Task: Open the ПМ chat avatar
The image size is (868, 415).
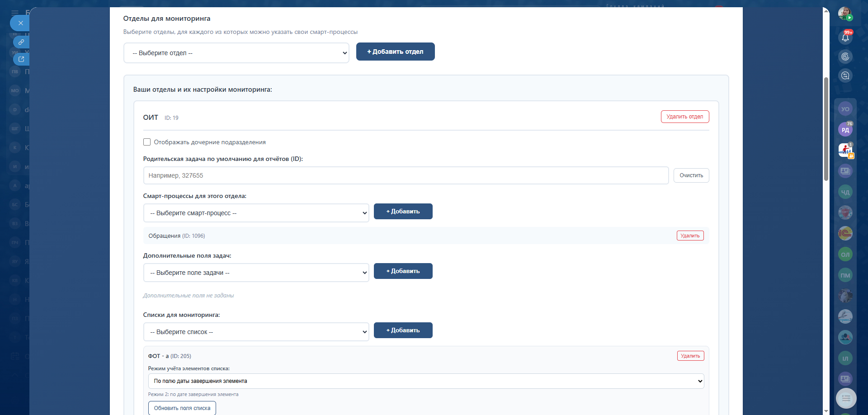Action: pos(845,275)
